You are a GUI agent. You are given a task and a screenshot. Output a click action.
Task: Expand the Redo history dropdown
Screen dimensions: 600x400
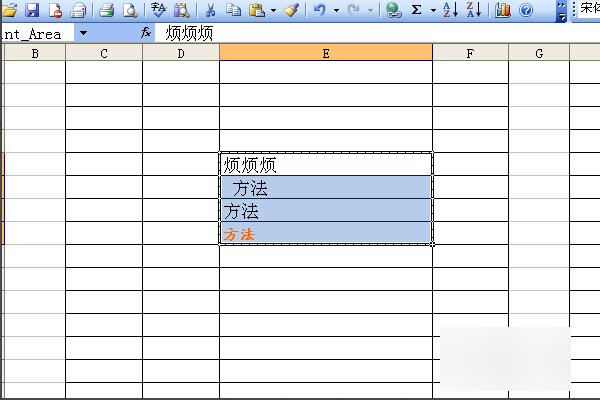[370, 10]
